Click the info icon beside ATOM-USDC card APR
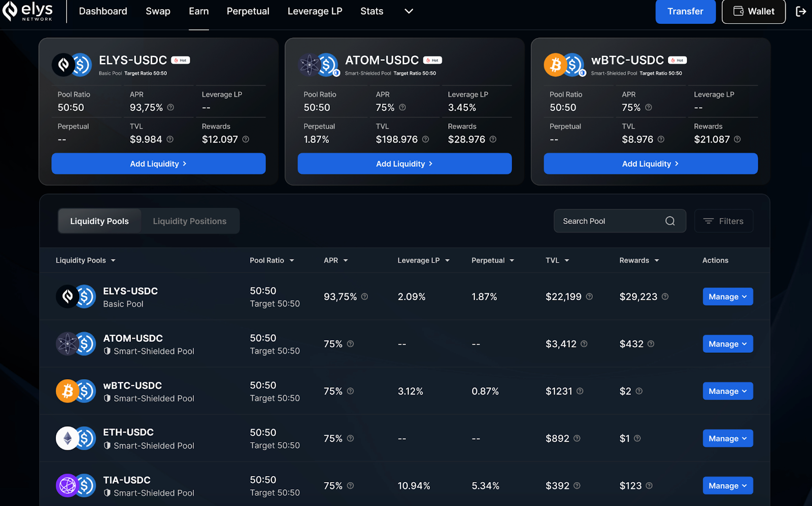 pyautogui.click(x=402, y=107)
